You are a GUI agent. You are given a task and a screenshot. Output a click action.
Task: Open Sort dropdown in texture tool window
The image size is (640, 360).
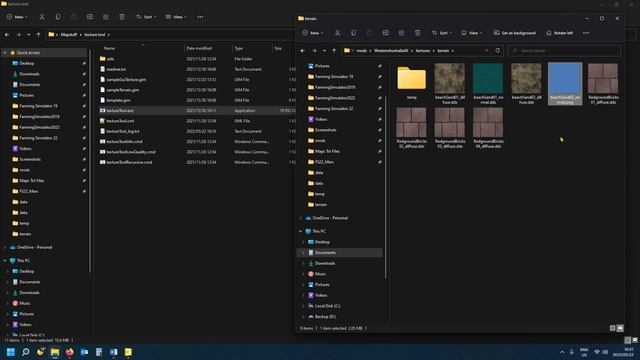tap(146, 17)
